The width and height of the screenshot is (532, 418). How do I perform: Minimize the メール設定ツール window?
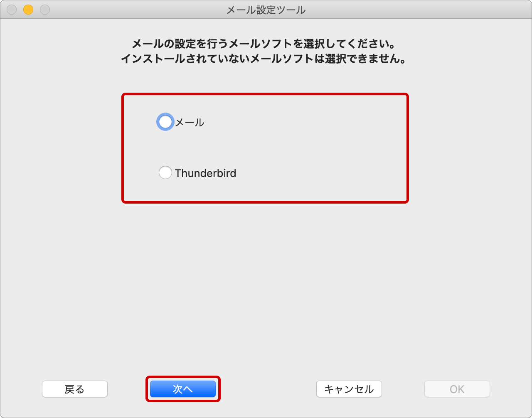click(28, 10)
